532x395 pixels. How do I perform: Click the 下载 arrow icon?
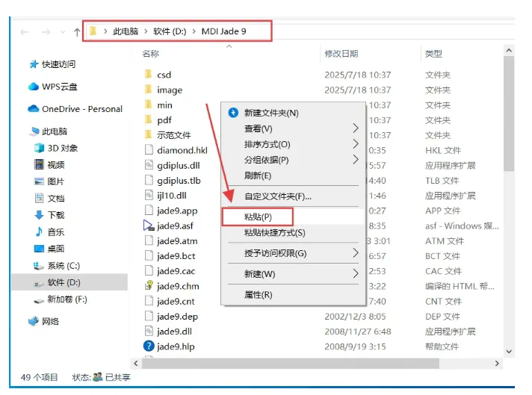point(39,214)
